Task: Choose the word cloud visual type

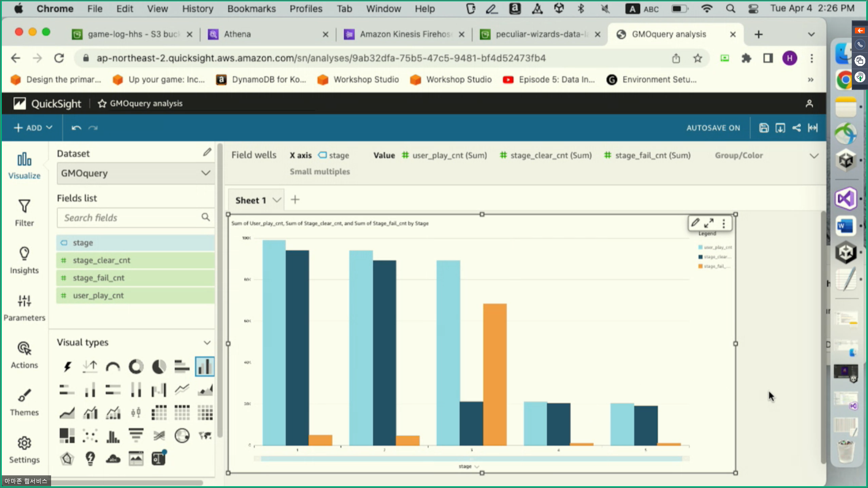Action: 113,459
